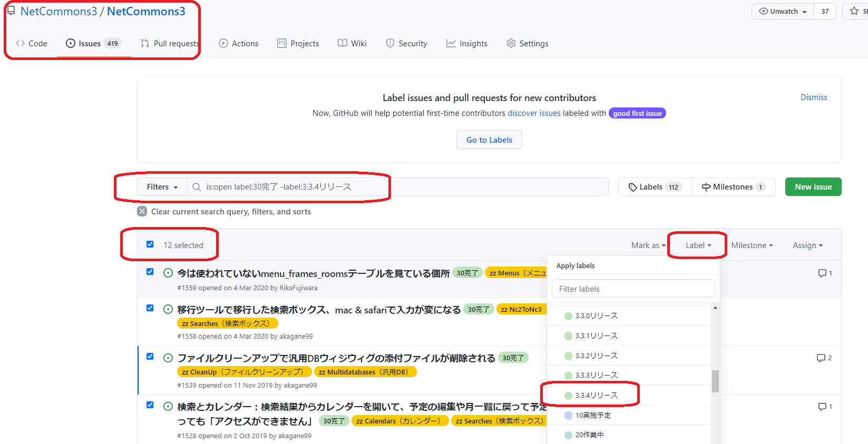Click comment icon on issue #1539

click(821, 358)
